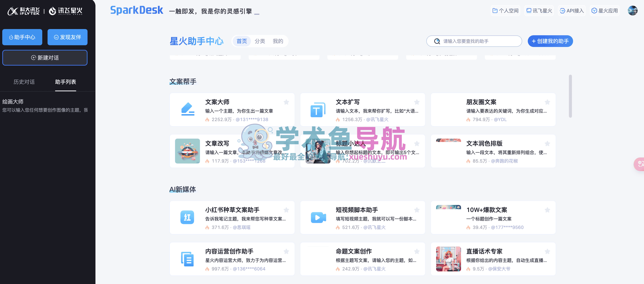Select the 内容运营创作助手 document icon

[187, 259]
